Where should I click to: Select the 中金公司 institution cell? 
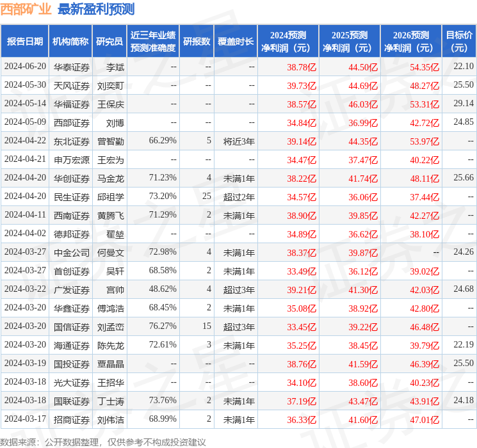coord(72,252)
